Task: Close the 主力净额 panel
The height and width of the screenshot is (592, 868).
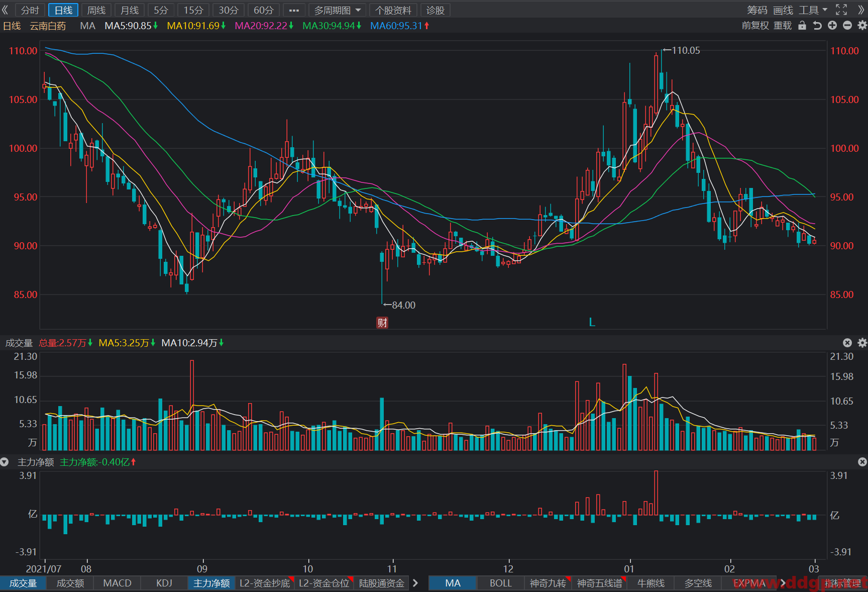Action: click(862, 462)
